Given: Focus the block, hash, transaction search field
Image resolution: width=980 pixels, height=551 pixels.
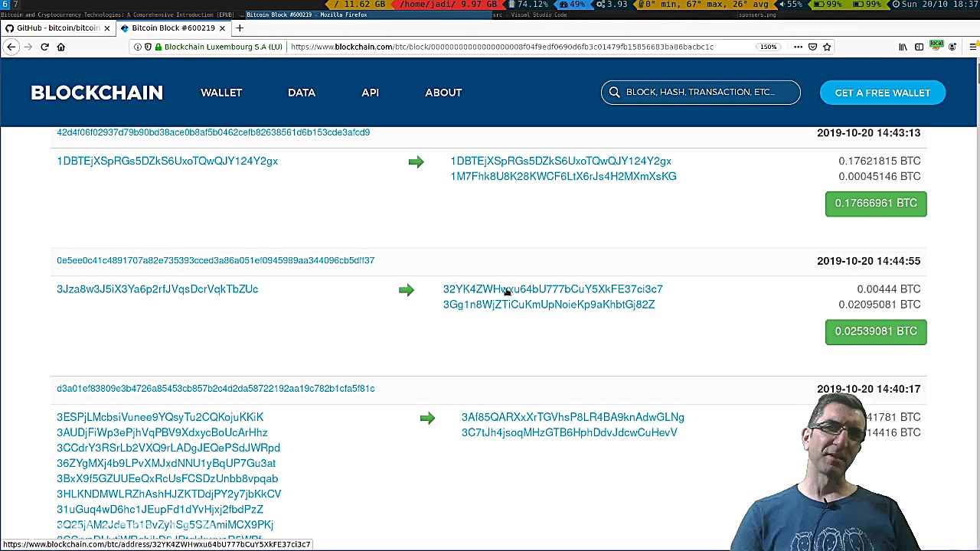Looking at the screenshot, I should pos(701,93).
